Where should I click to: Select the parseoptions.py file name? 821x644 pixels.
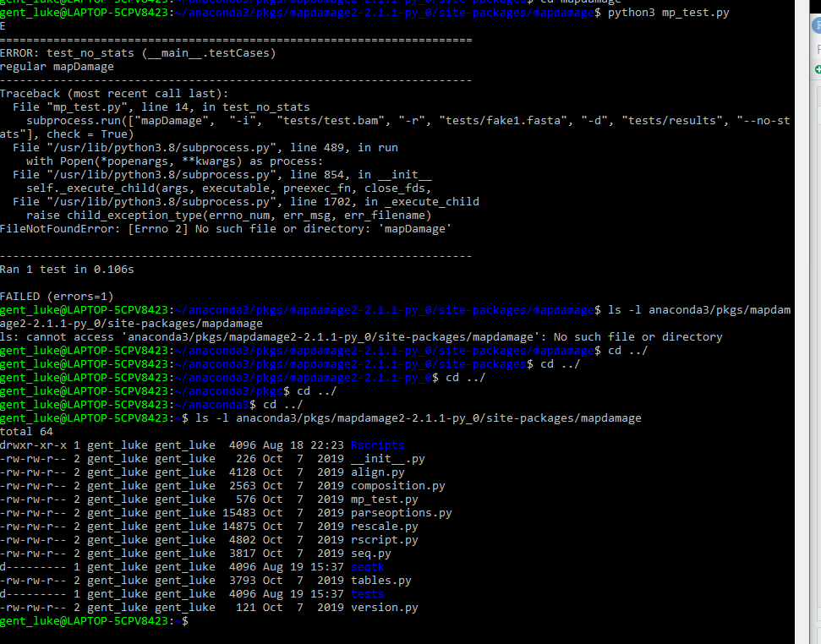(401, 513)
